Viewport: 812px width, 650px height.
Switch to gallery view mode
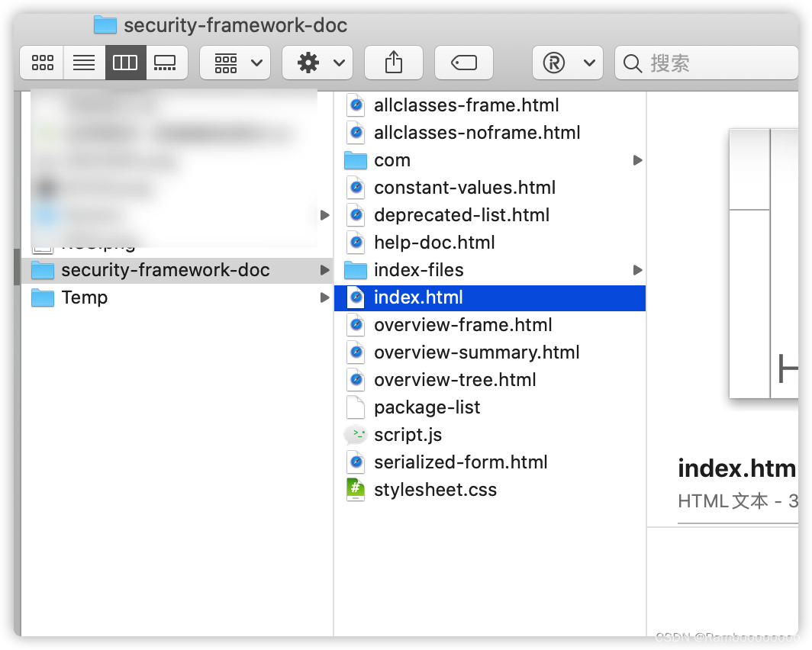166,63
